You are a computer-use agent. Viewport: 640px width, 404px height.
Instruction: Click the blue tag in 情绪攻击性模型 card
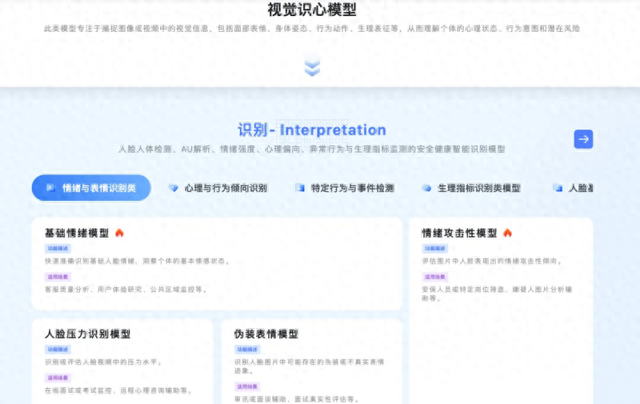pos(435,248)
